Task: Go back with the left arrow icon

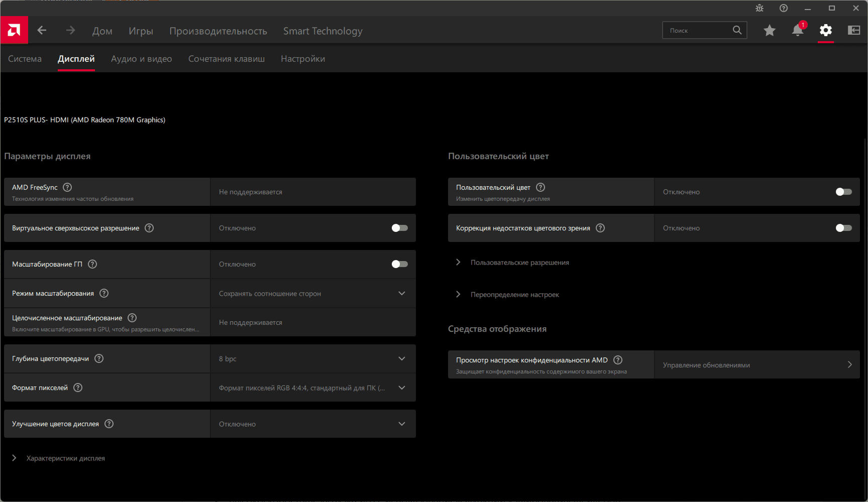Action: [42, 31]
